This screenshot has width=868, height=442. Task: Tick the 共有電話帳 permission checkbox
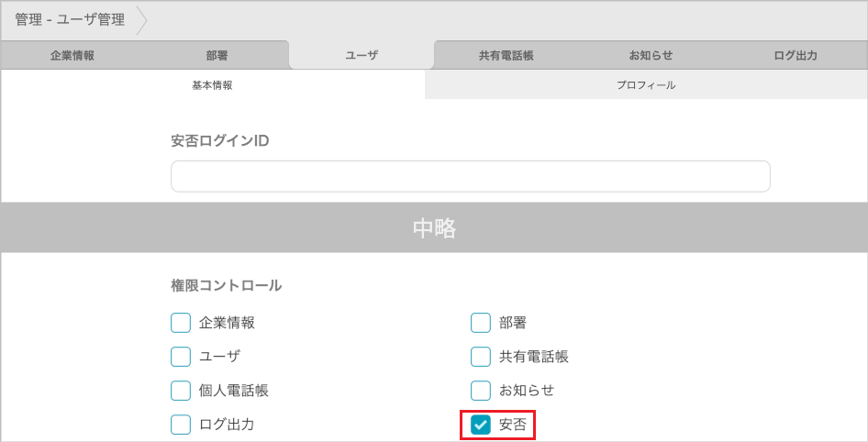pyautogui.click(x=481, y=357)
